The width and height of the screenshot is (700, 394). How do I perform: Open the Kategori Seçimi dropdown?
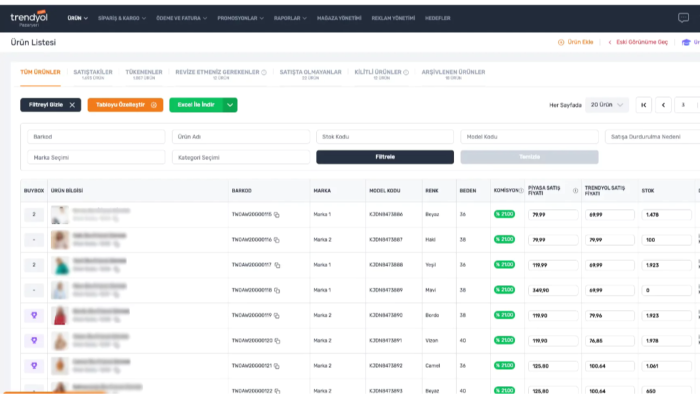pos(241,158)
